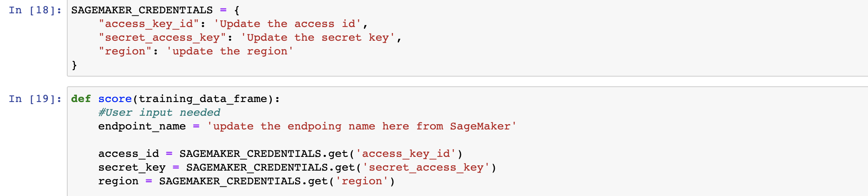Click the In [18] cell prompt
Screen dimensions: 868x196
(x=35, y=10)
